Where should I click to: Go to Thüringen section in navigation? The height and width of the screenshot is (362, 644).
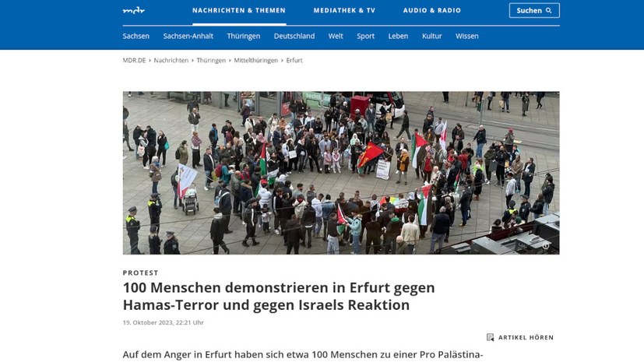(x=244, y=36)
